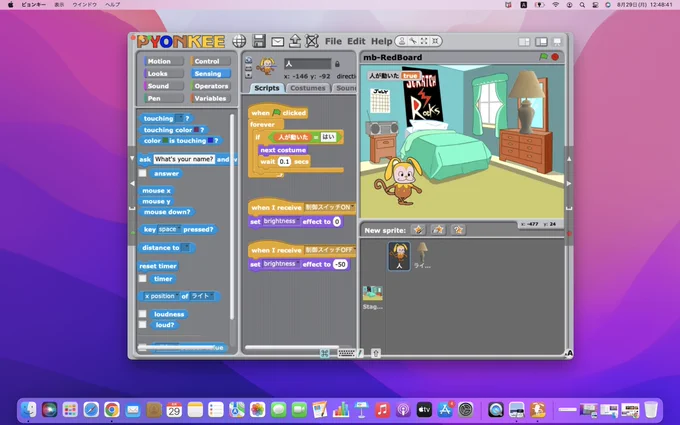Get a surprise sprite
Screen dimensions: 680x425
458,230
